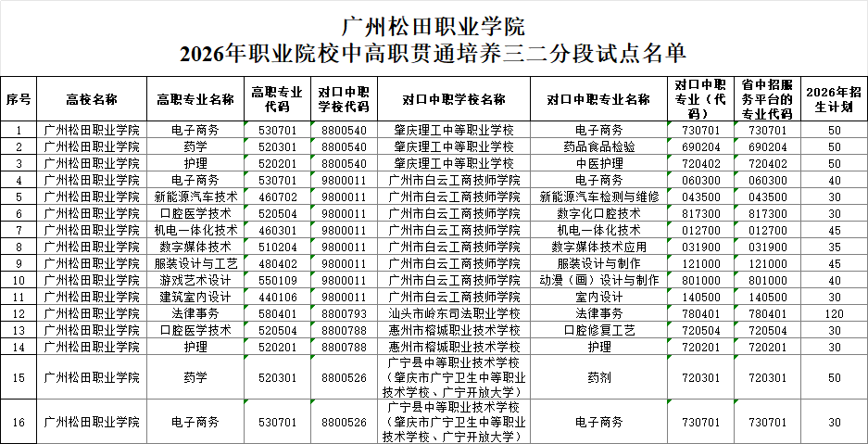Click the 动漫（画）设计与制作 cell

click(x=598, y=280)
